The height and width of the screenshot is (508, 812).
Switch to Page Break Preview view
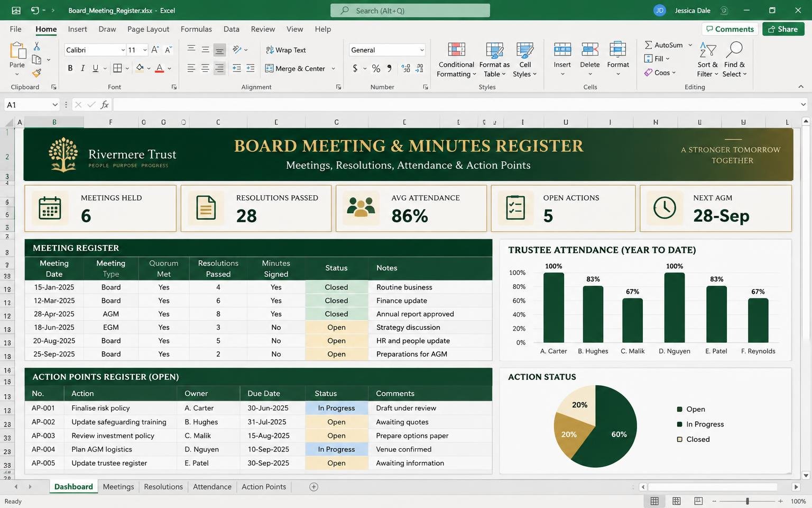[698, 501]
